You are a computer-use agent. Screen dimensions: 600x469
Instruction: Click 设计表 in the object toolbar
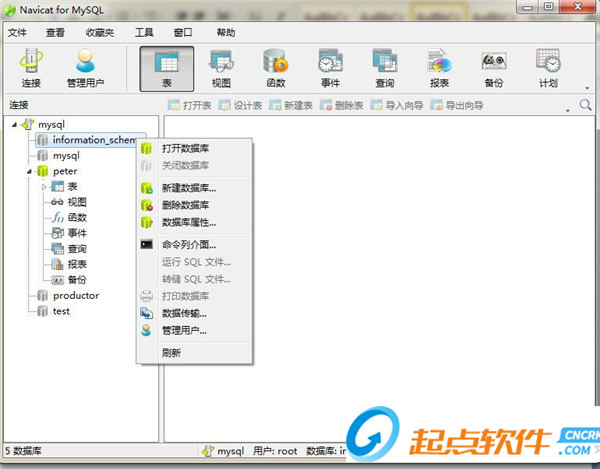(240, 105)
